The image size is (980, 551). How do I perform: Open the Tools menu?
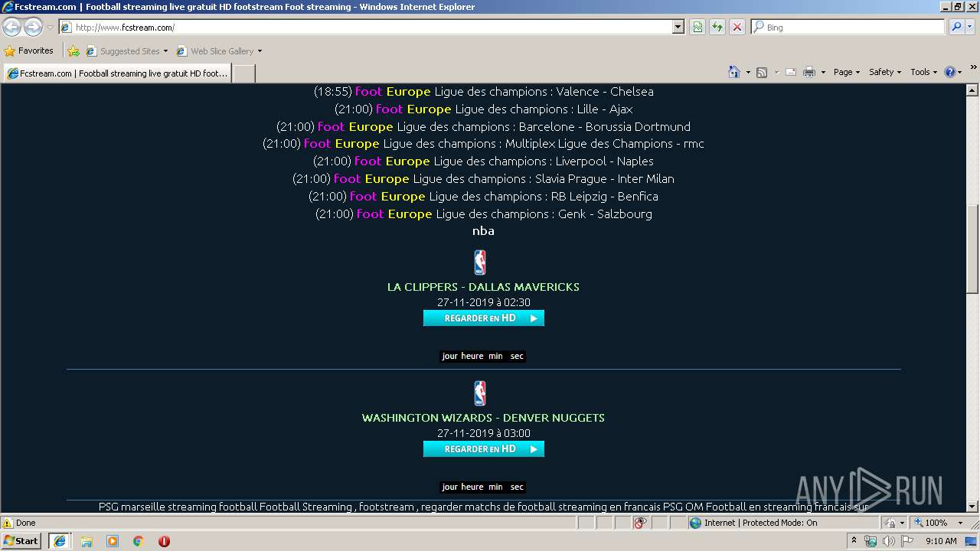[923, 72]
